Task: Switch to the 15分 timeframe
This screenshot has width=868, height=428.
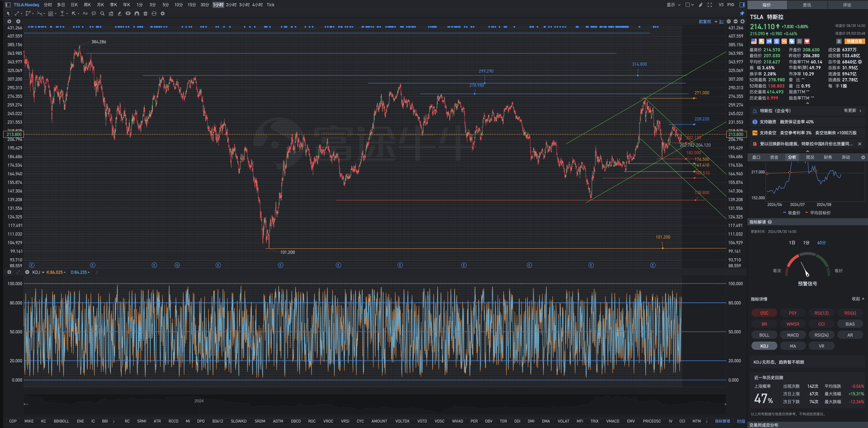Action: point(192,4)
